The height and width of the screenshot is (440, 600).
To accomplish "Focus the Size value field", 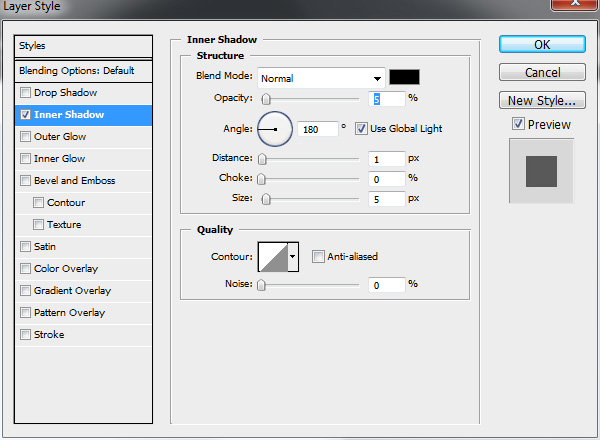I will tap(386, 199).
